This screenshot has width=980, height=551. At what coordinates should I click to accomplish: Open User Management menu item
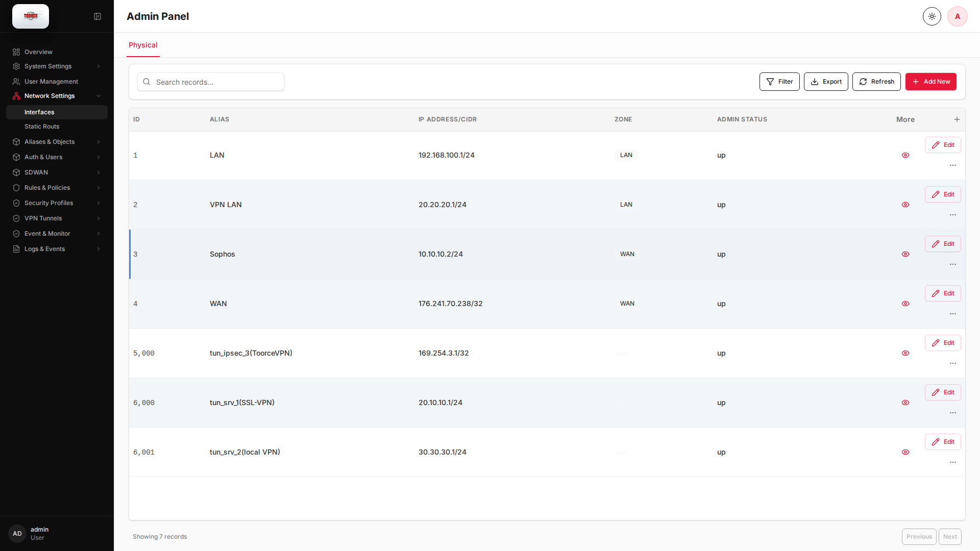(x=57, y=82)
